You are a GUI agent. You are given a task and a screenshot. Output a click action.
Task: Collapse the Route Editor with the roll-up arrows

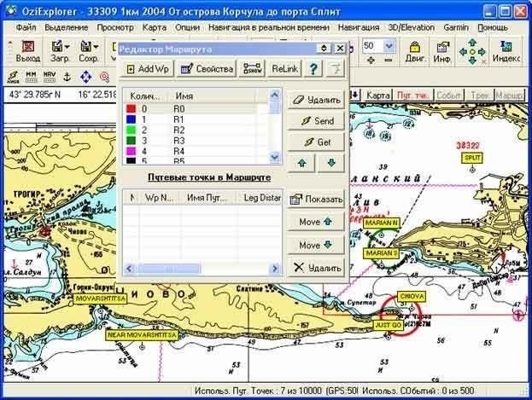[x=324, y=49]
